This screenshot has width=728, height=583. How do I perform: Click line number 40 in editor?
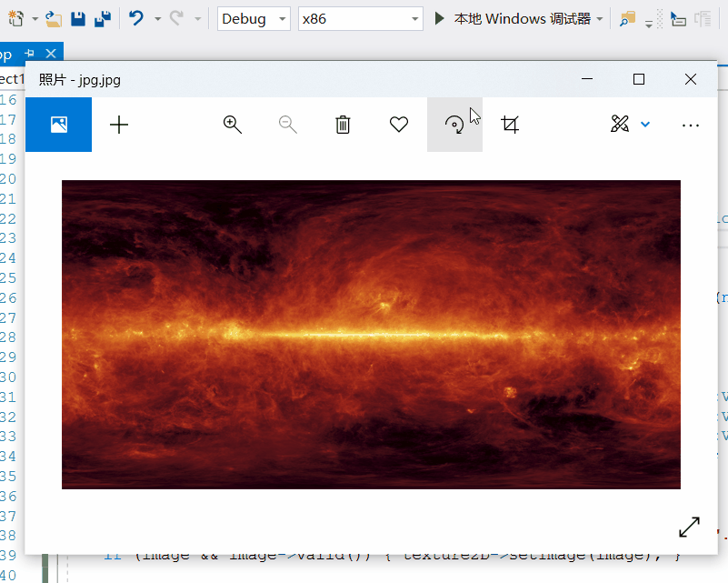click(x=8, y=575)
